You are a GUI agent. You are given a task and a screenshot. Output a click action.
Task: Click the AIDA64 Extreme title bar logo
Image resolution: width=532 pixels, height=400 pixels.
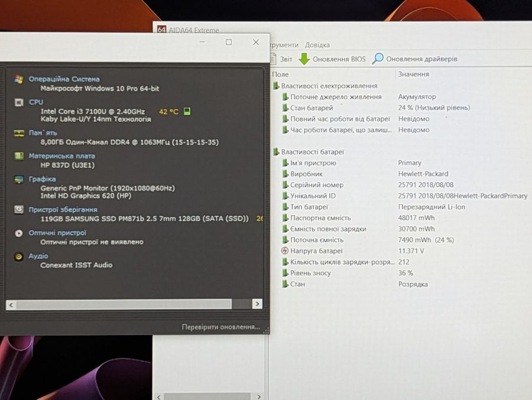click(162, 30)
